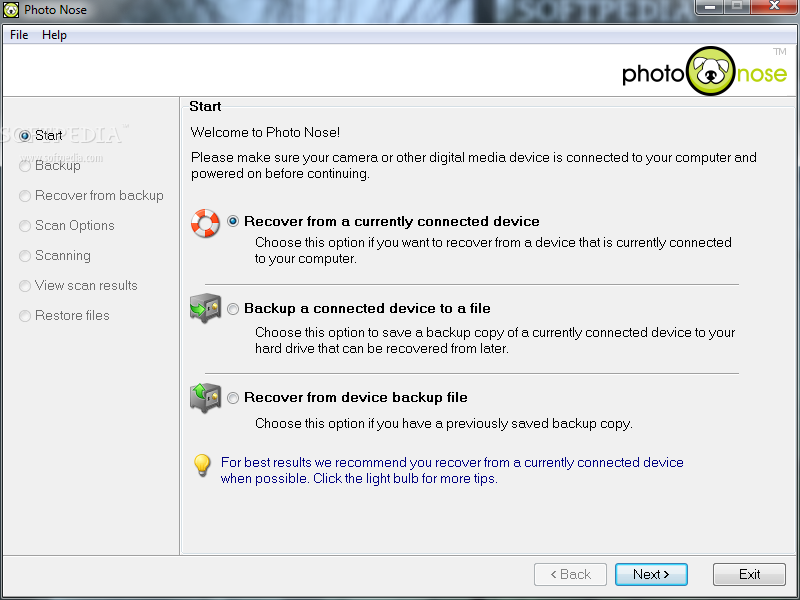The image size is (800, 600).
Task: Click the Photo Nose title bar app icon
Action: (11, 10)
